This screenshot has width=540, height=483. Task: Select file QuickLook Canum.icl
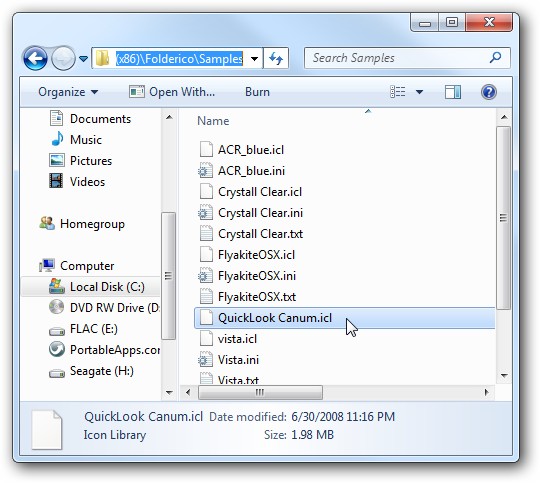pyautogui.click(x=344, y=318)
